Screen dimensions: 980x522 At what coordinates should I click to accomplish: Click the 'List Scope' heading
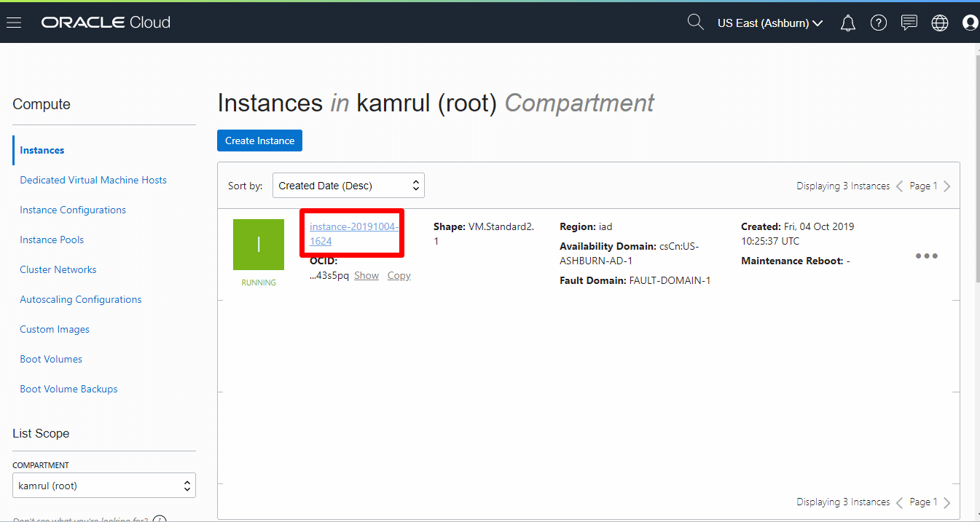tap(41, 433)
